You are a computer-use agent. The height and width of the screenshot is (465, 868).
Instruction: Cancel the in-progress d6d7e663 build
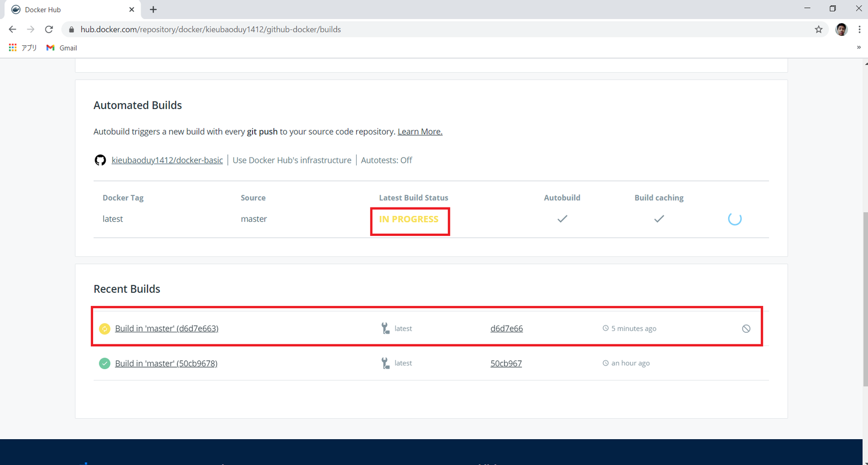pyautogui.click(x=746, y=329)
